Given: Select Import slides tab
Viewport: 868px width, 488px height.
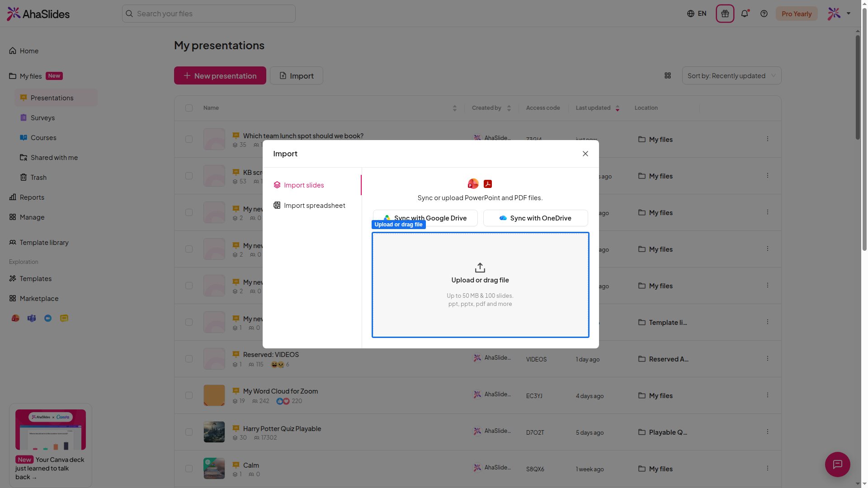Looking at the screenshot, I should (312, 185).
